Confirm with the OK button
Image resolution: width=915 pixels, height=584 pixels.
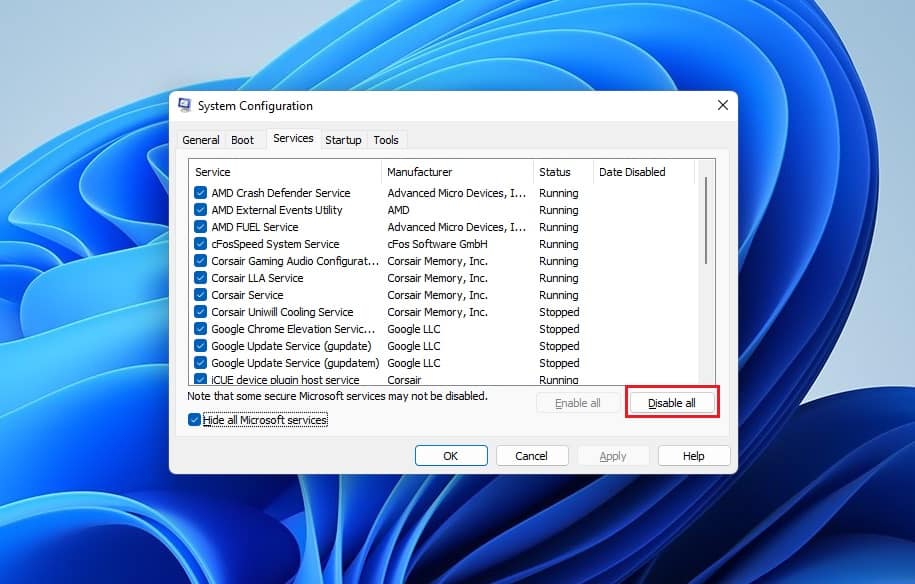(x=451, y=456)
